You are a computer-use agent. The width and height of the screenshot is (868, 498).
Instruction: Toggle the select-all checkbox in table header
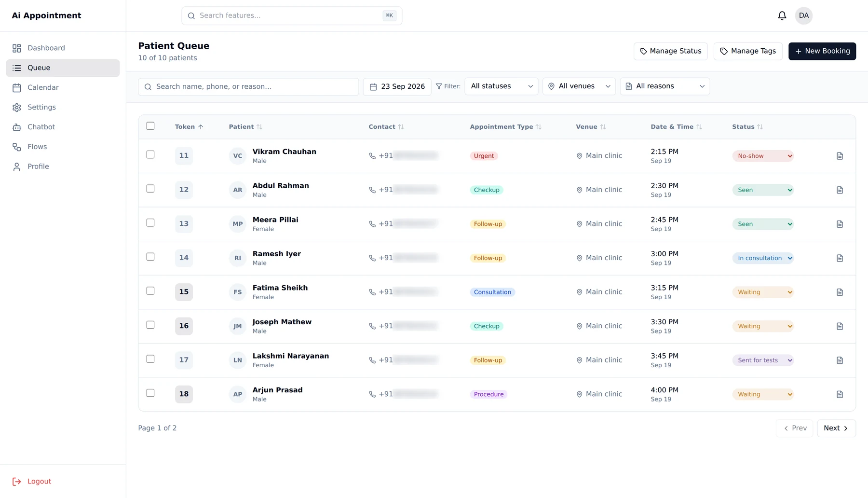click(150, 126)
